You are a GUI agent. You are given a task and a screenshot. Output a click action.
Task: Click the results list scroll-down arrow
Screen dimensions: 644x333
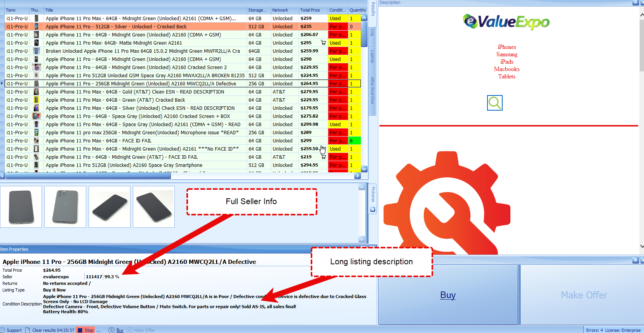[x=364, y=169]
